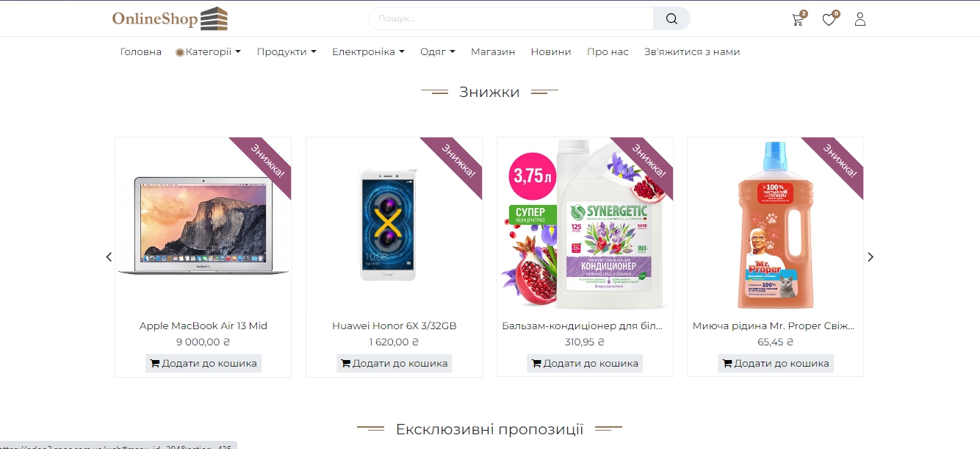Expand the Одяг dropdown menu
This screenshot has height=449, width=980.
(438, 51)
